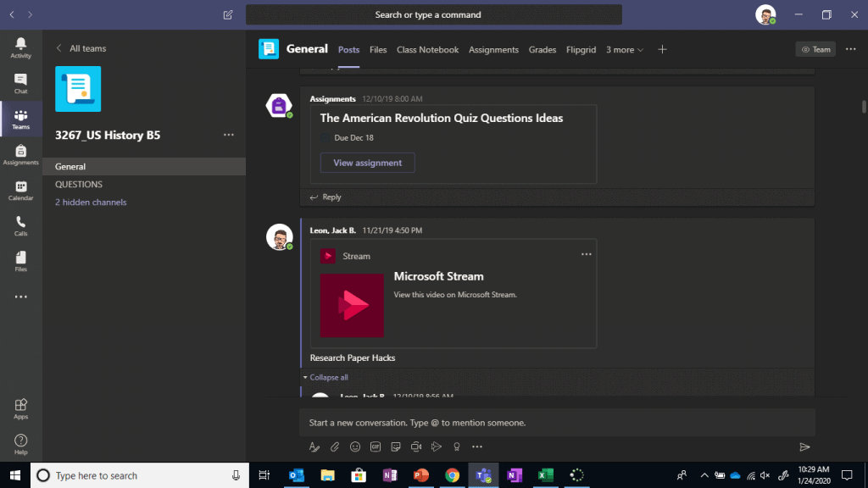The width and height of the screenshot is (868, 488).
Task: Click the send message arrow icon
Action: [x=804, y=446]
